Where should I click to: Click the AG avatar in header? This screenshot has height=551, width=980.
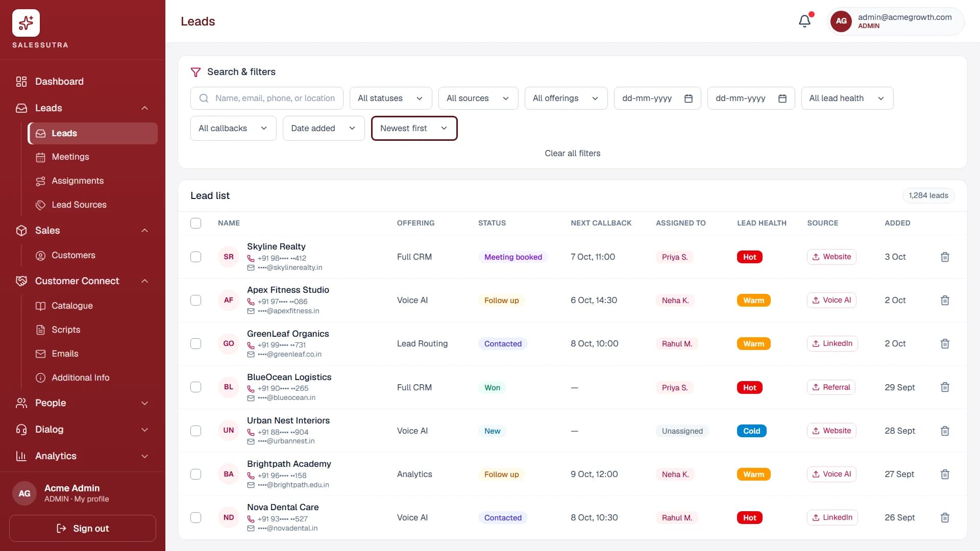[x=841, y=21]
